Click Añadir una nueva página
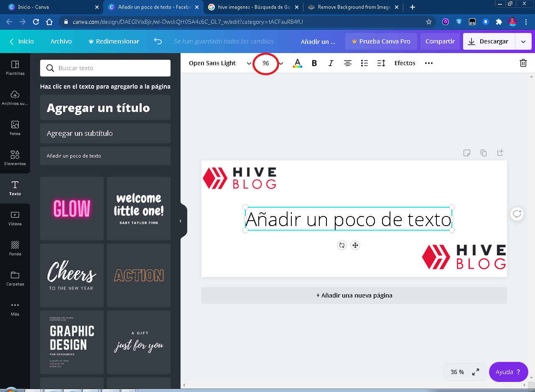 click(x=354, y=295)
